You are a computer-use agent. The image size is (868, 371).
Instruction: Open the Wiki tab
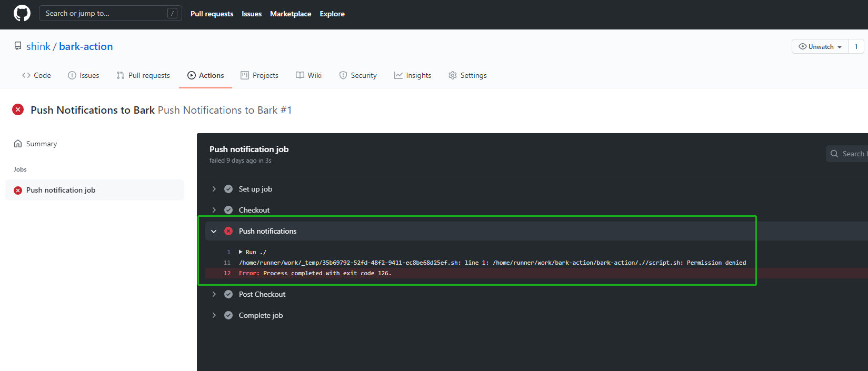pyautogui.click(x=308, y=75)
